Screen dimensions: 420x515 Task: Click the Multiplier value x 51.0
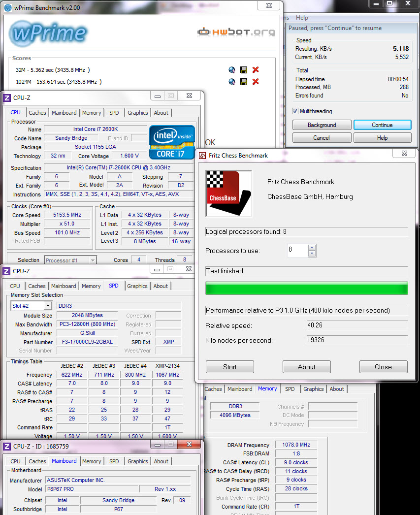(67, 224)
